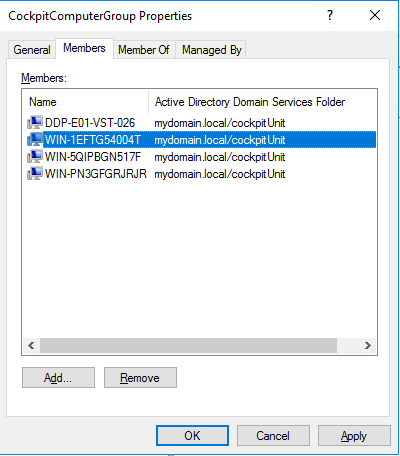Confirm with the OK button
Screen dimensions: 400x456
[x=192, y=436]
